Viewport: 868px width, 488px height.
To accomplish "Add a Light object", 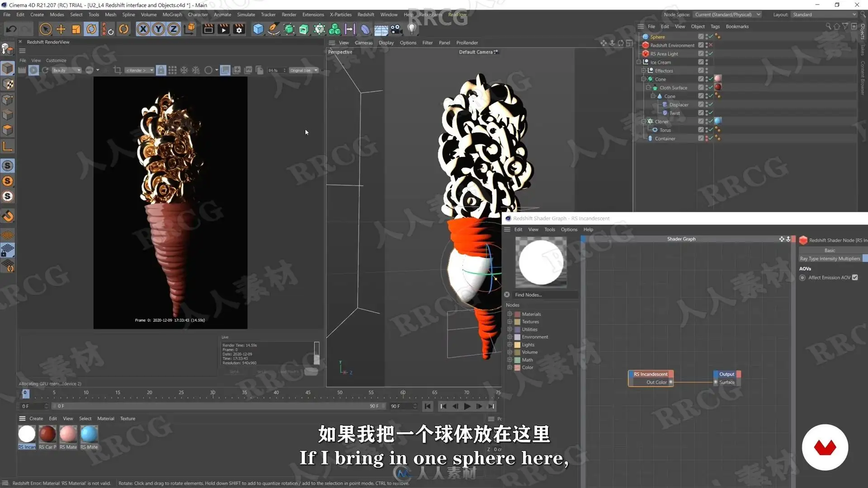I will pyautogui.click(x=411, y=29).
